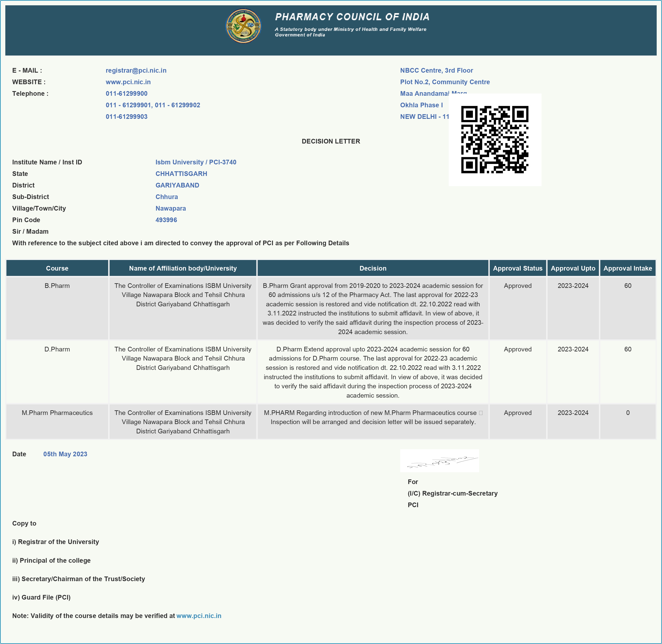Screen dimensions: 662x644
Task: Click the 'Approval Status' column header
Action: coord(518,268)
